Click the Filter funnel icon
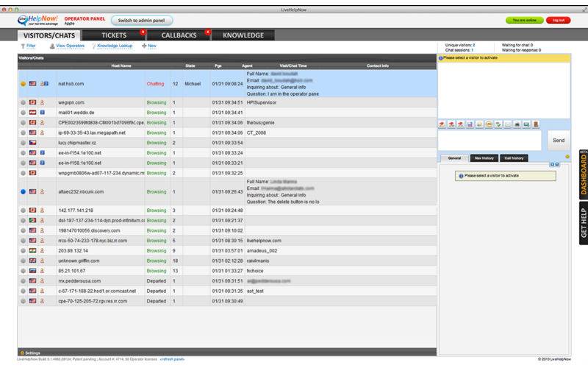 pyautogui.click(x=23, y=46)
